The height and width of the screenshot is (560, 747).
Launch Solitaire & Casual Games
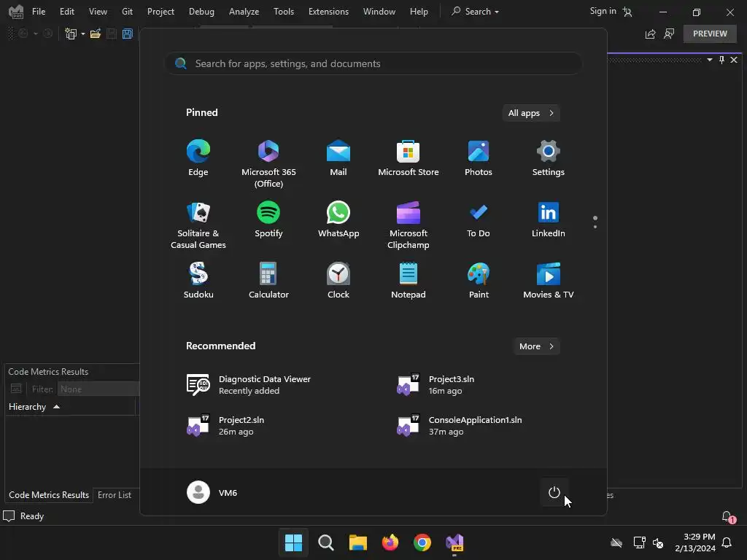[198, 225]
